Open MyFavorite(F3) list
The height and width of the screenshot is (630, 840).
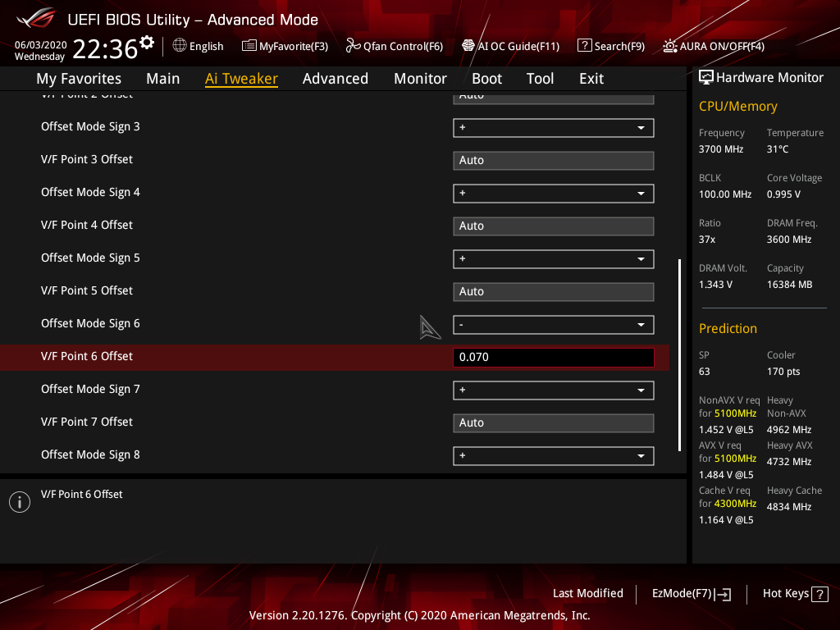pyautogui.click(x=285, y=46)
